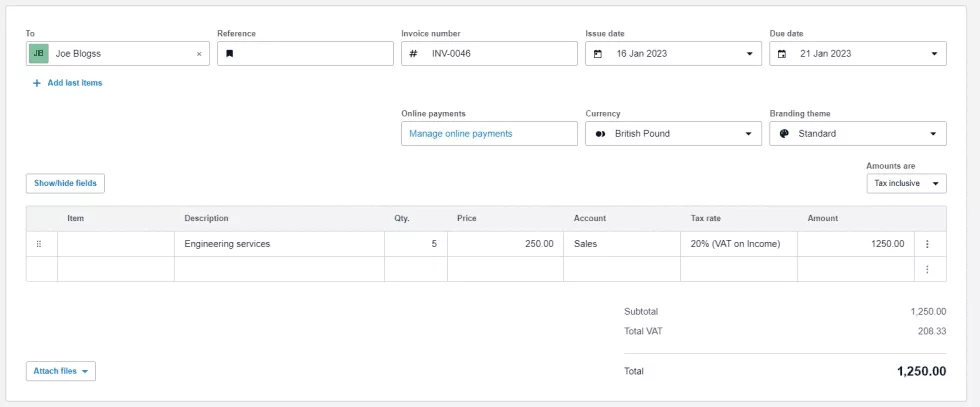Image resolution: width=980 pixels, height=407 pixels.
Task: Open the Currency British Pound dropdown
Action: [673, 134]
